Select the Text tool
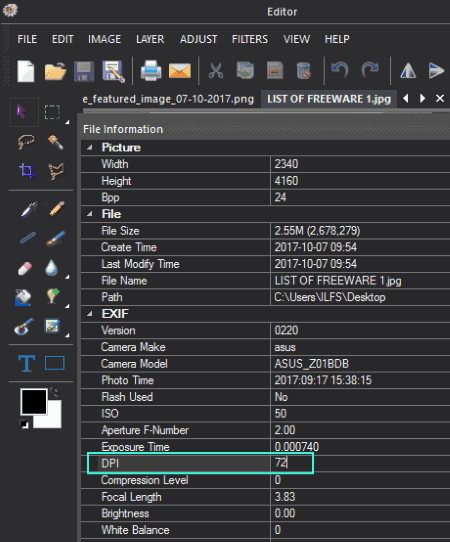Image resolution: width=450 pixels, height=542 pixels. pyautogui.click(x=26, y=363)
